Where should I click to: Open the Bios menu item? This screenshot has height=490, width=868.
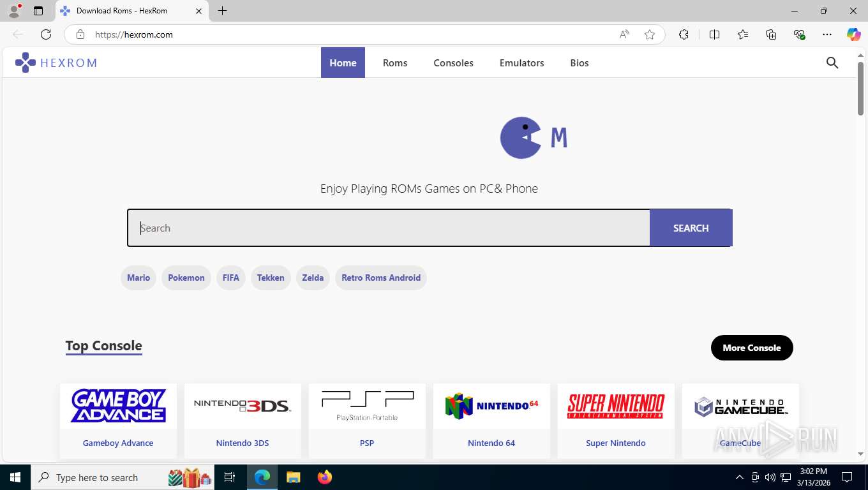tap(580, 63)
